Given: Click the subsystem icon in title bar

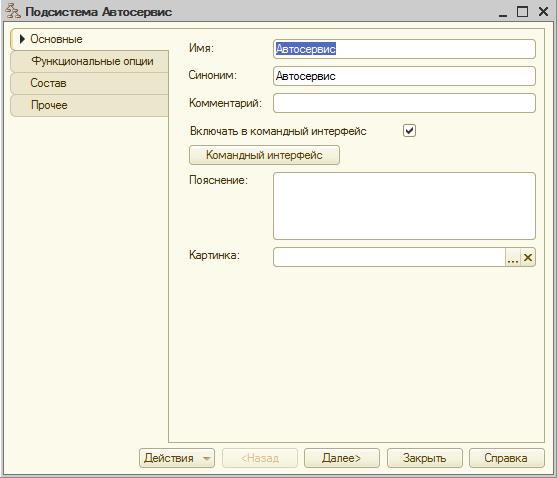Looking at the screenshot, I should (x=13, y=11).
